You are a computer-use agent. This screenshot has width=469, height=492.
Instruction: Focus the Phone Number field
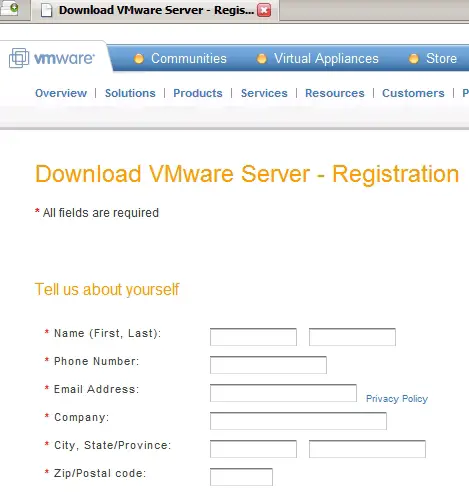pos(268,365)
